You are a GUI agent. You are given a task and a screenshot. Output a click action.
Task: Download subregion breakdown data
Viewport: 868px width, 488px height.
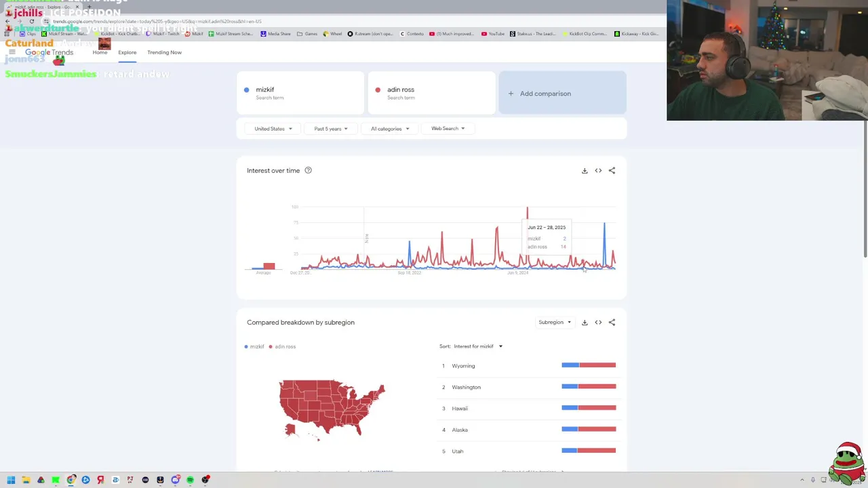[585, 323]
